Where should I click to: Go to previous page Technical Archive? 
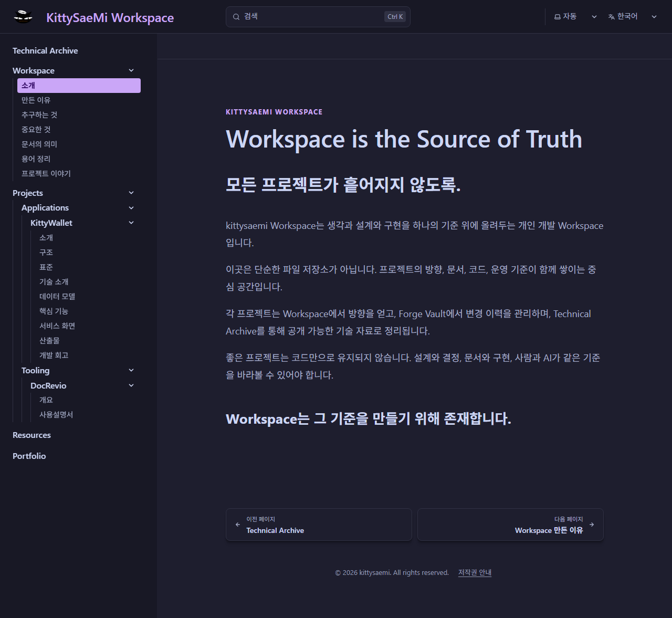tap(319, 525)
